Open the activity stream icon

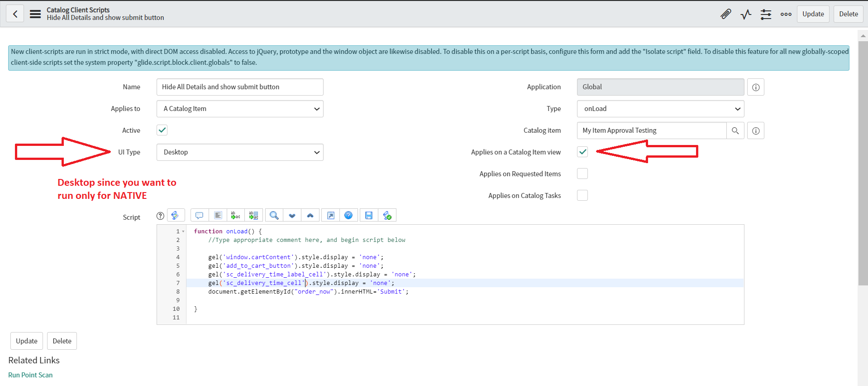click(746, 14)
